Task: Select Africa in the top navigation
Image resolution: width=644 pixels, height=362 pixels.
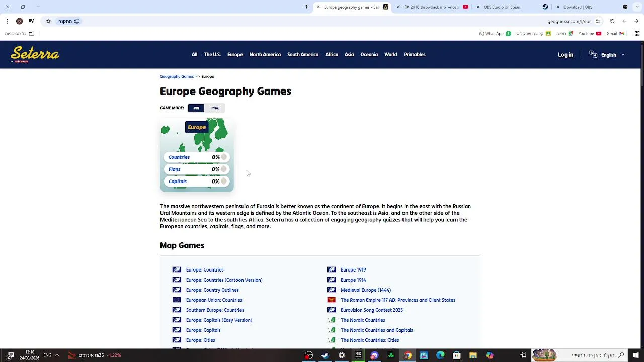Action: (x=332, y=55)
